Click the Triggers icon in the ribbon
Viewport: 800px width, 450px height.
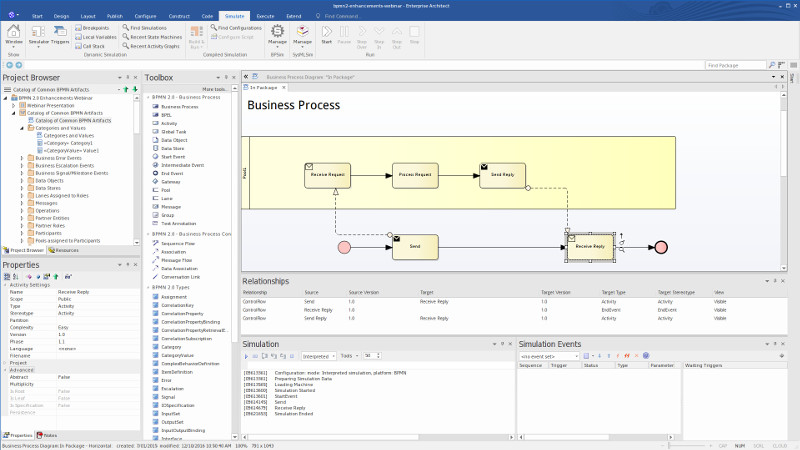(61, 34)
